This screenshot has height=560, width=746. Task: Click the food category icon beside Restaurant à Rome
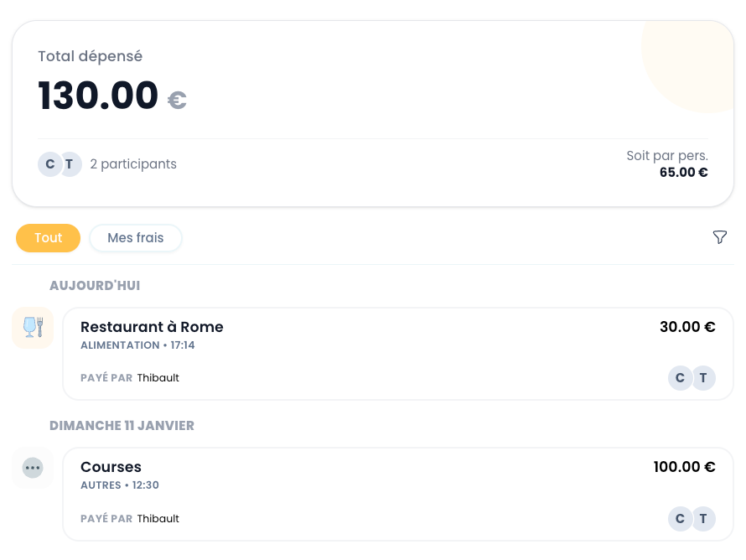pyautogui.click(x=33, y=327)
